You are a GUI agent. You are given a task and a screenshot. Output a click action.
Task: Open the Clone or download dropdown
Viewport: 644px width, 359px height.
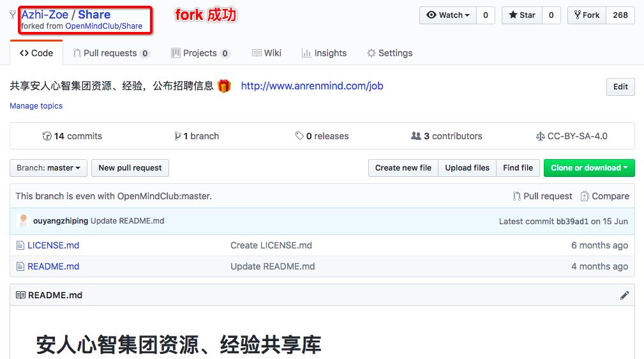[589, 168]
